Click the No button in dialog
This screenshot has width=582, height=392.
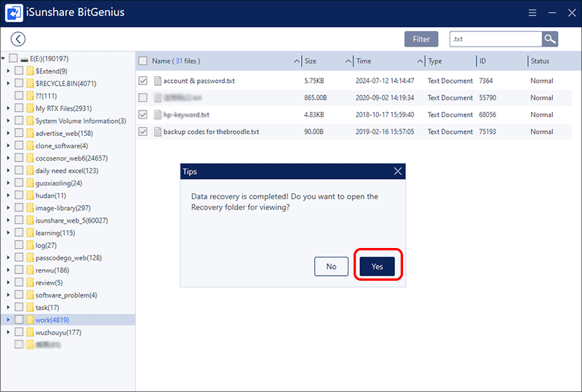click(x=331, y=267)
